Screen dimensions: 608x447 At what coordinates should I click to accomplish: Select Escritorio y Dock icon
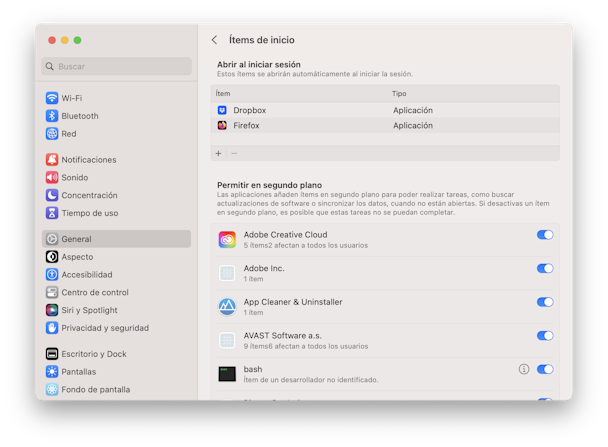pos(52,354)
